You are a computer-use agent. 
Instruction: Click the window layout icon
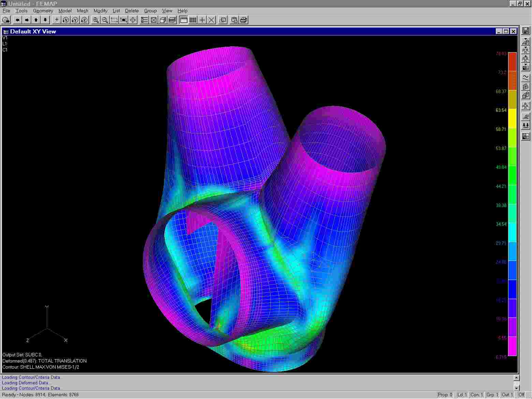coord(223,20)
